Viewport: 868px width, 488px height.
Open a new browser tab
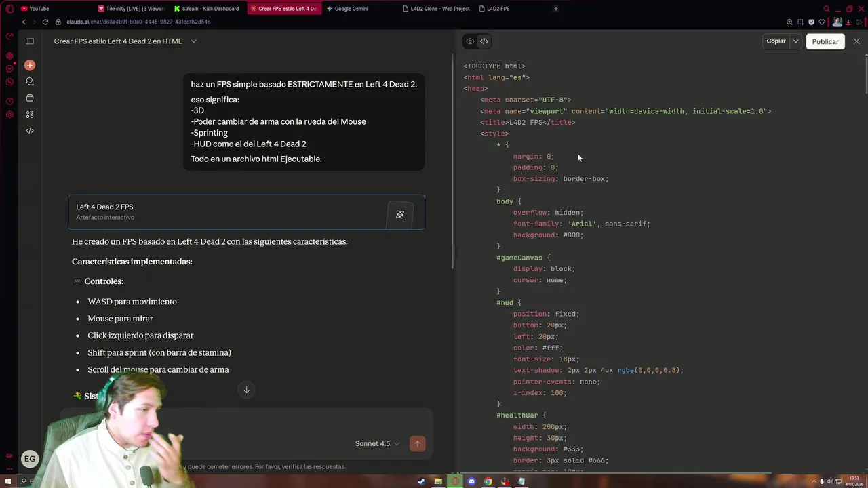pyautogui.click(x=556, y=9)
